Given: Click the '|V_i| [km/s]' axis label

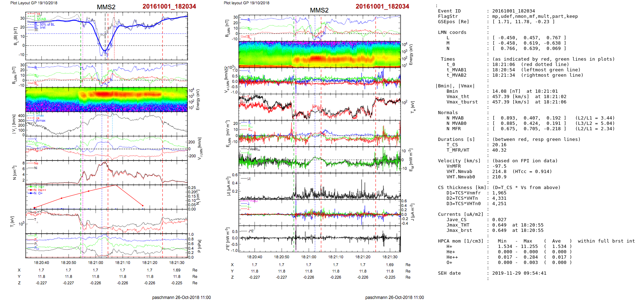Looking at the screenshot, I should pyautogui.click(x=14, y=124).
